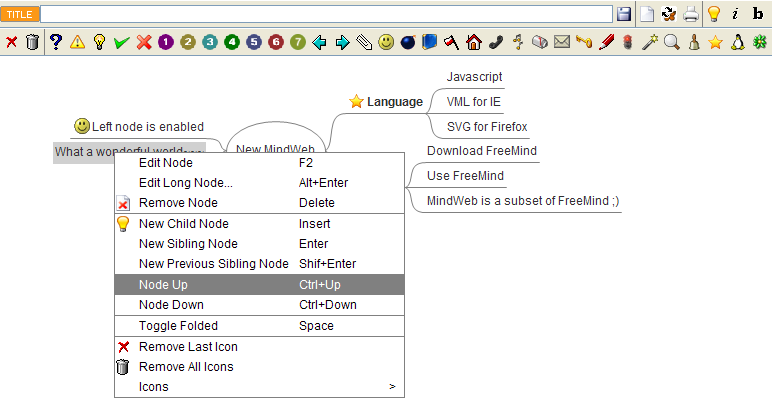Screen dimensions: 772x402
Task: Add the blue question mark icon
Action: coord(56,42)
